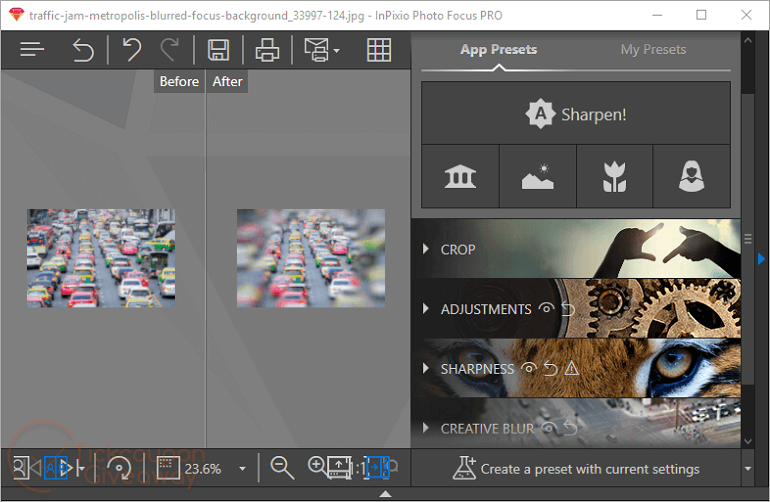Image resolution: width=770 pixels, height=502 pixels.
Task: Toggle the SHARPNESS visibility eye
Action: 529,368
